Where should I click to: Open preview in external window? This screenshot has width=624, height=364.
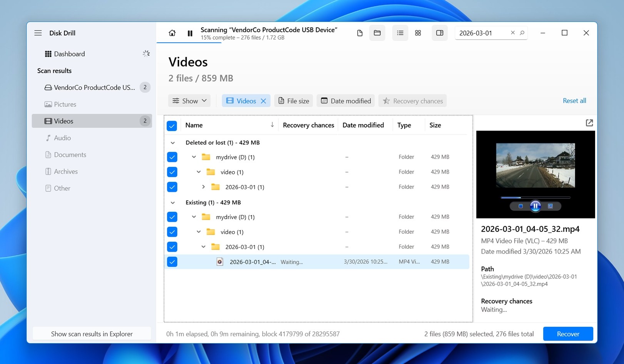[x=589, y=123]
